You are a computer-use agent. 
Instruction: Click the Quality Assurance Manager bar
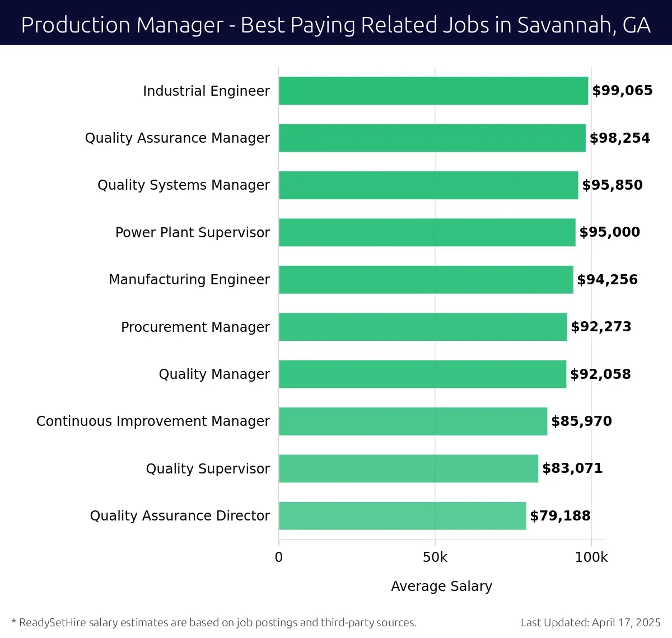pos(432,138)
